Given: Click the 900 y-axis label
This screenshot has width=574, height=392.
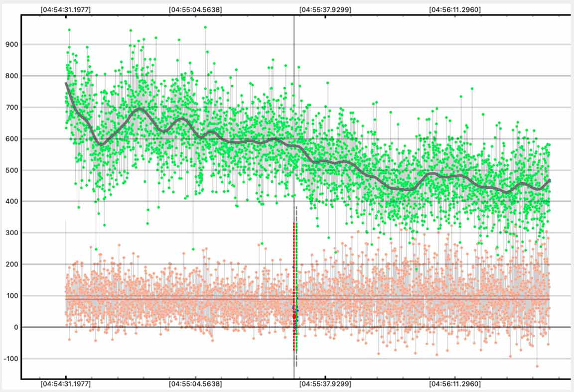Looking at the screenshot, I should click(x=12, y=44).
